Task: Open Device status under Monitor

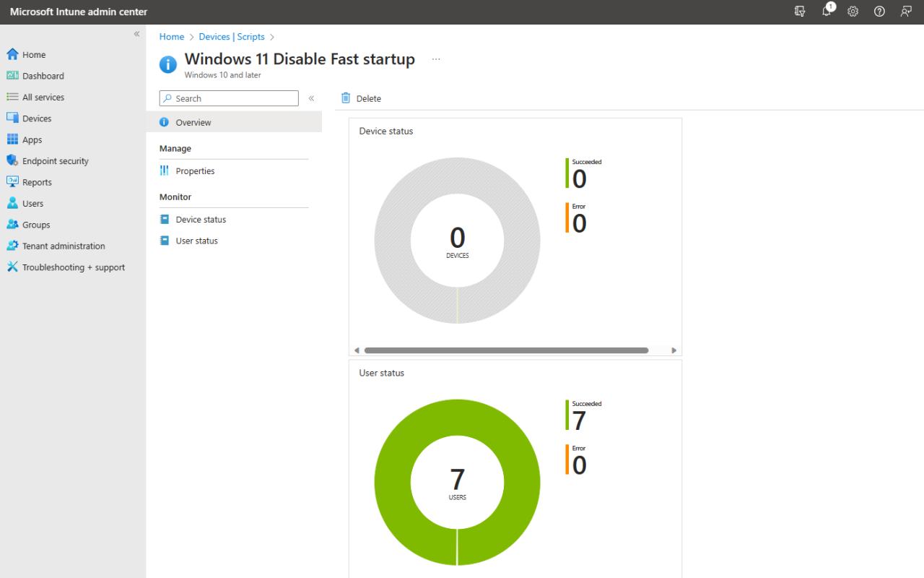Action: 201,220
